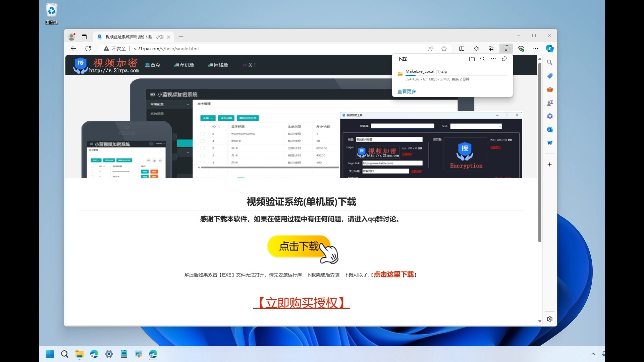Click the download manager icon in toolbar
Image resolution: width=644 pixels, height=362 pixels.
506,49
